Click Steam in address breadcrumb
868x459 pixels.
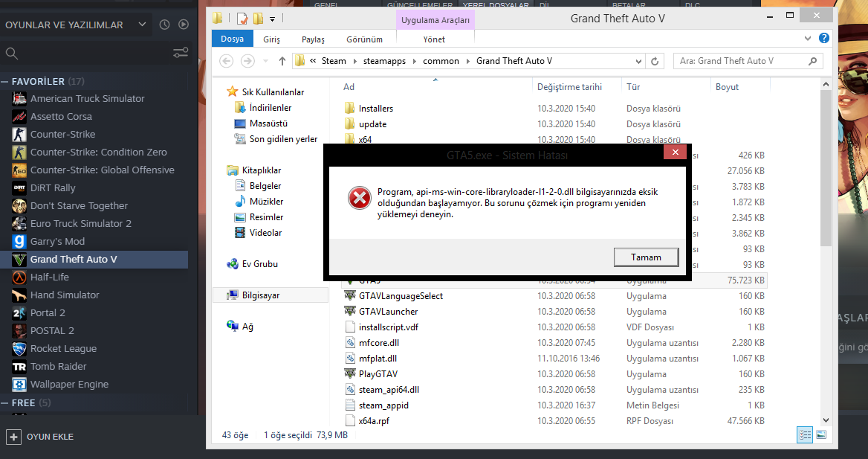[x=334, y=61]
